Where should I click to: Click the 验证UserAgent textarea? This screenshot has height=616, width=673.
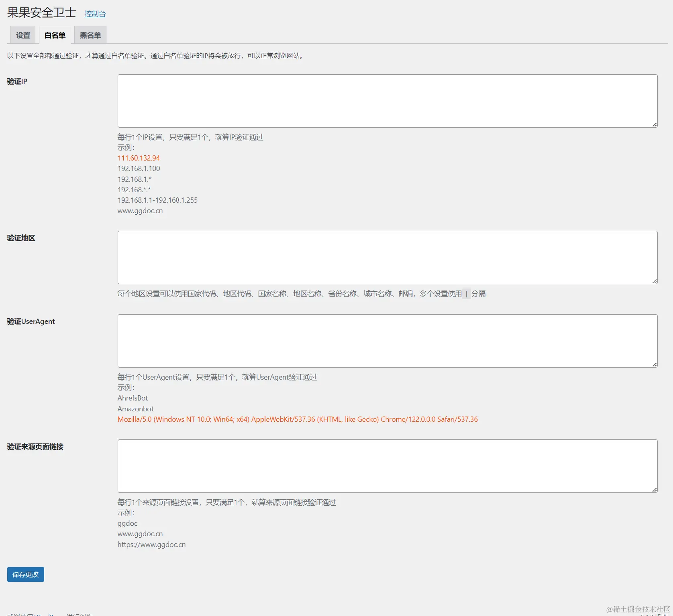(x=387, y=341)
